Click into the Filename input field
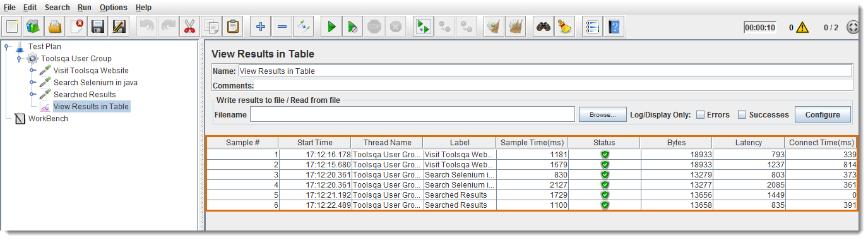Image resolution: width=868 pixels, height=240 pixels. coord(412,114)
